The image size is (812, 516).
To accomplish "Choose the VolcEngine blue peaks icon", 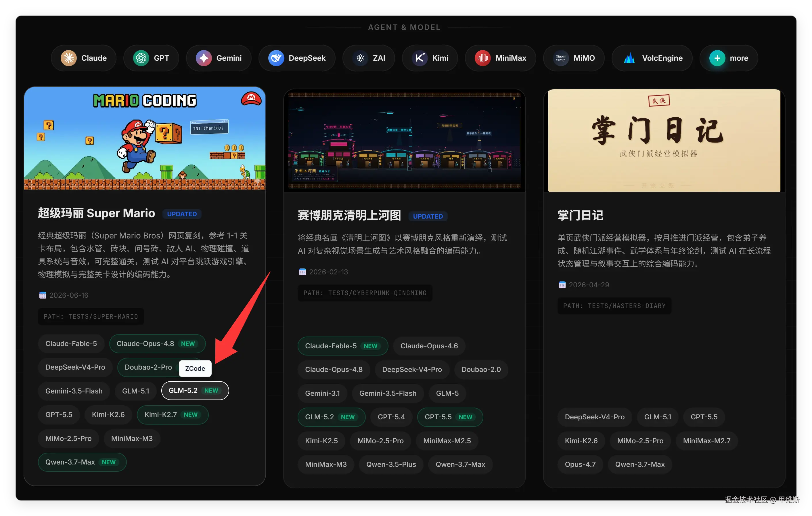I will (x=630, y=58).
